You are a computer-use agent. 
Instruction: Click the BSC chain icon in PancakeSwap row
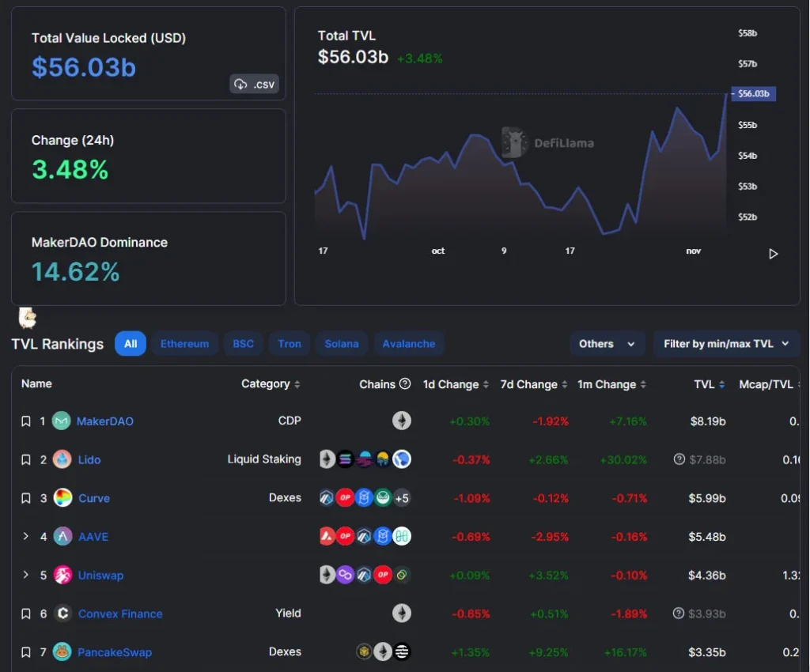pyautogui.click(x=364, y=651)
